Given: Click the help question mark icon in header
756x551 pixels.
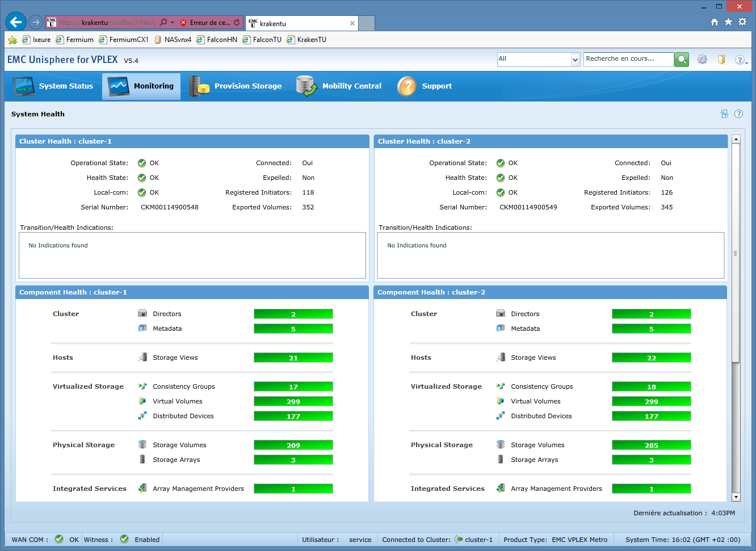Looking at the screenshot, I should tap(739, 60).
